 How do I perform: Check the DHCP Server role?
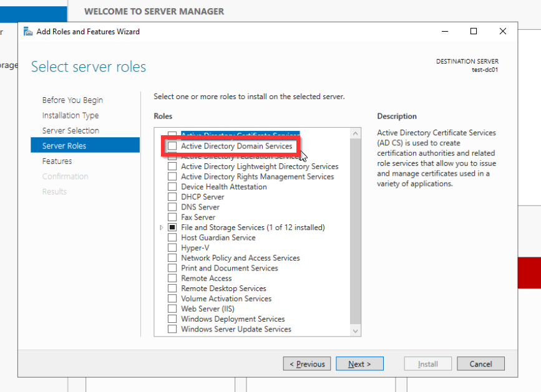click(x=172, y=197)
